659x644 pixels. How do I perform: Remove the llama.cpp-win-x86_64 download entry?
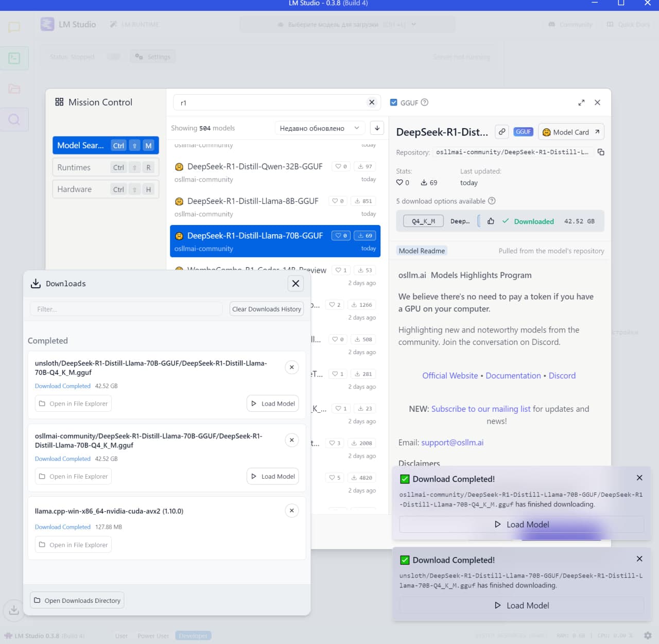tap(292, 511)
